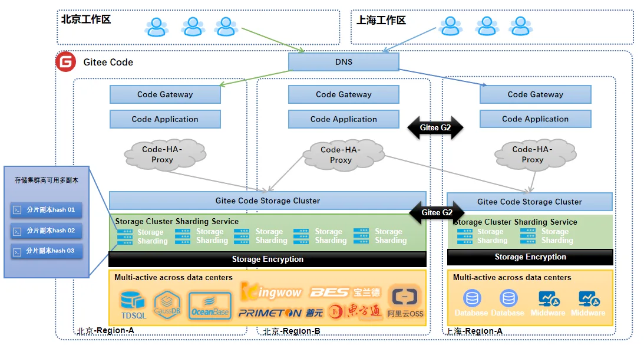This screenshot has height=345, width=644.
Task: Click Code Application in 北京-Region-A
Action: [x=165, y=119]
